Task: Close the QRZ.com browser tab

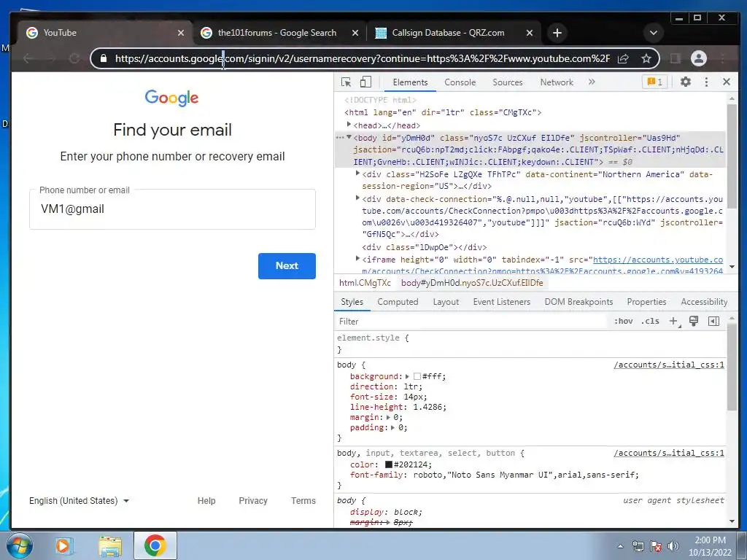Action: click(530, 33)
